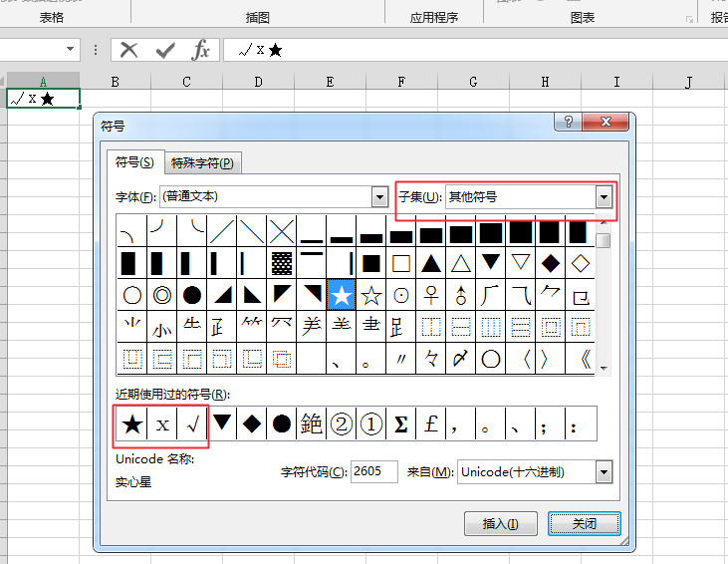Pick the hollow upward triangle symbol

click(460, 263)
